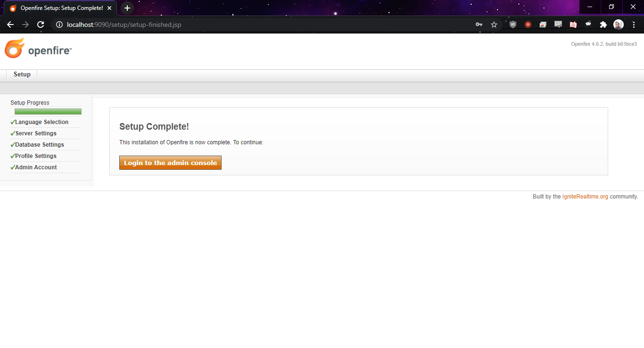
Task: Click the installation complete message text
Action: 191,142
